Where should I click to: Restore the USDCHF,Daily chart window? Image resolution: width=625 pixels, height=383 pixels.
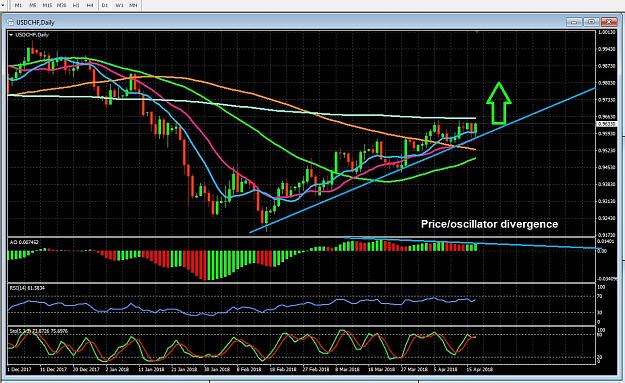[592, 22]
